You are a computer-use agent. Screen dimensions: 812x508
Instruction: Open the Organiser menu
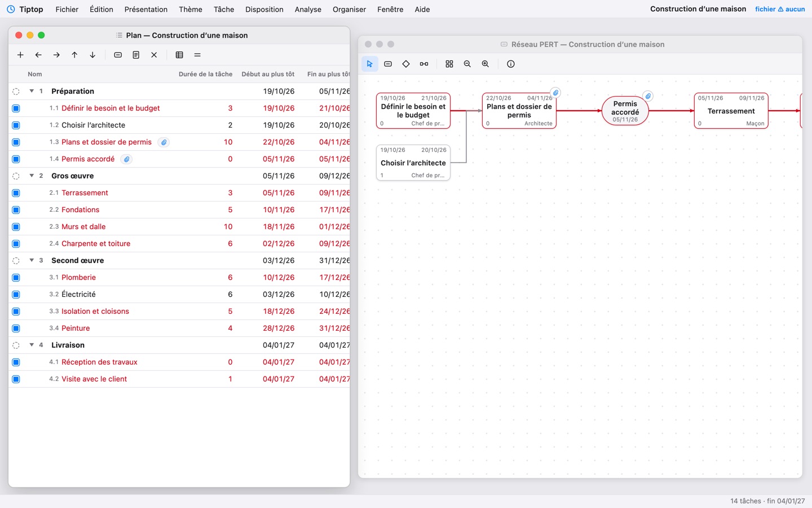(x=349, y=9)
